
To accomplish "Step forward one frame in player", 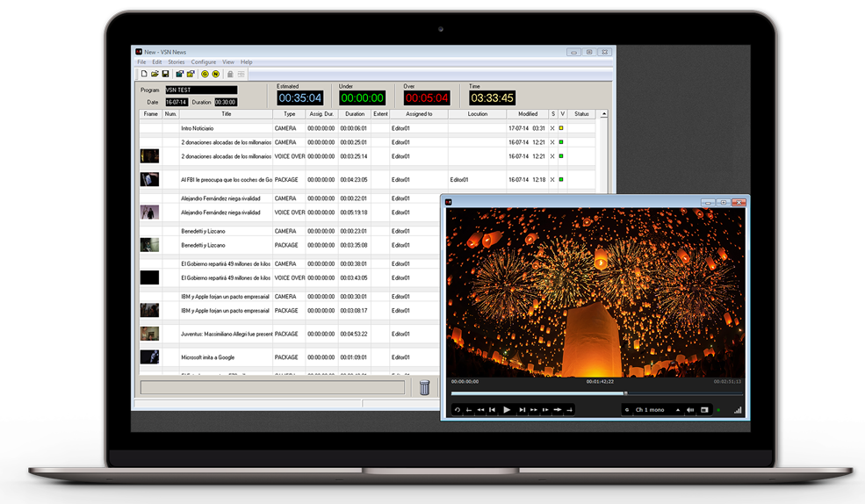I will point(545,410).
